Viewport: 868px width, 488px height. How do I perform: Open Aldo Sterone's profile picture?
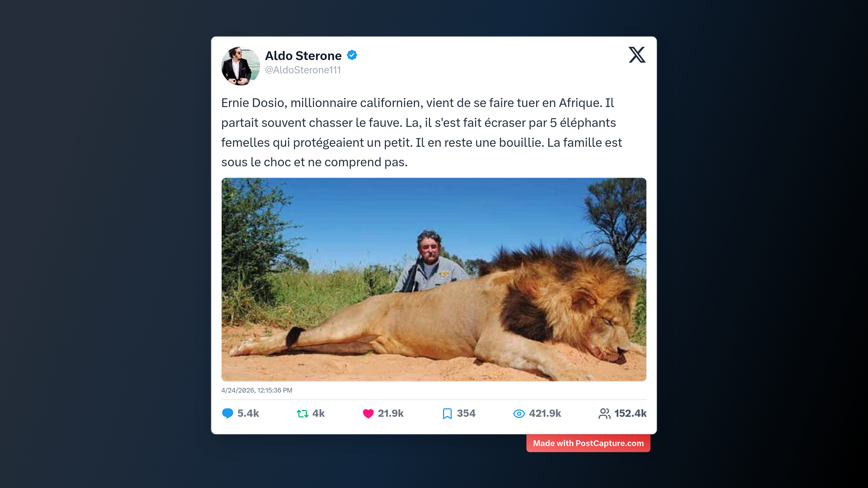(241, 66)
